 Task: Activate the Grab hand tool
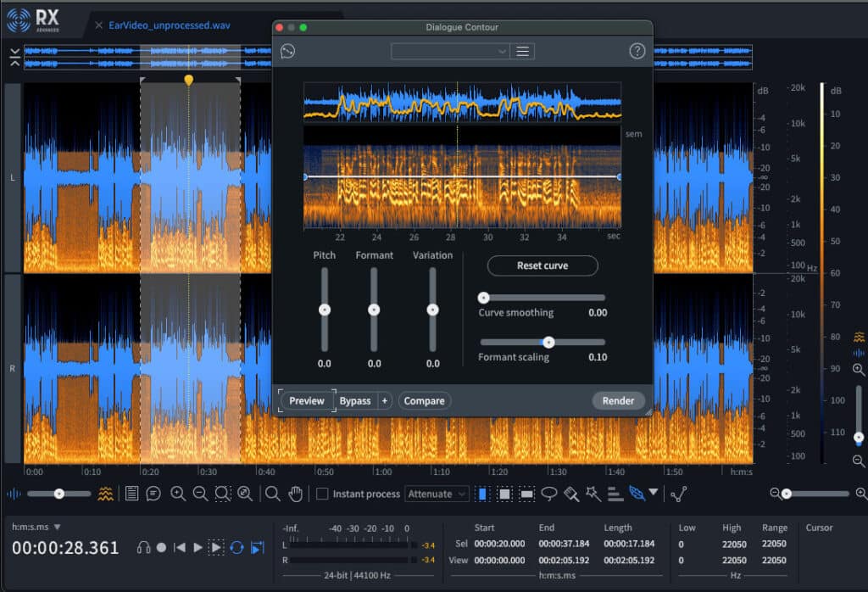[296, 494]
